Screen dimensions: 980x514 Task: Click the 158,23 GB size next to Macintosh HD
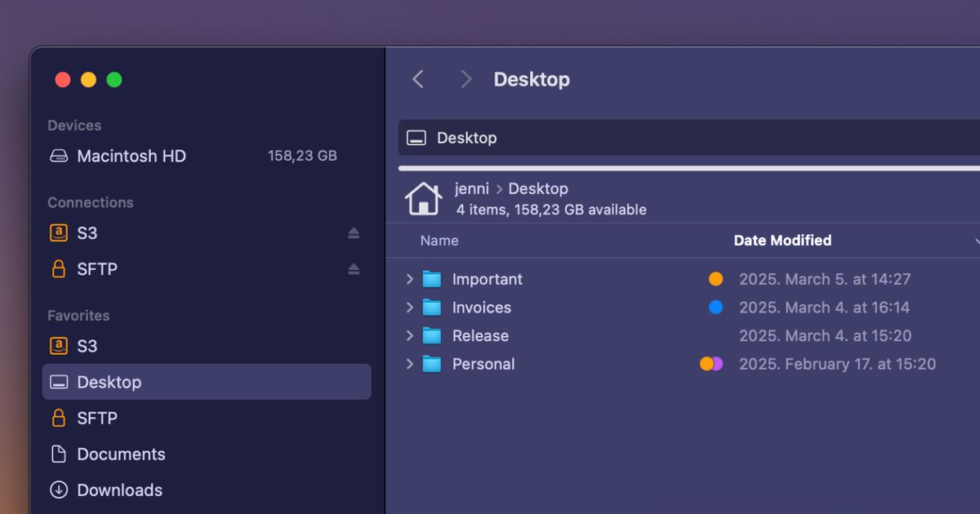pyautogui.click(x=302, y=156)
